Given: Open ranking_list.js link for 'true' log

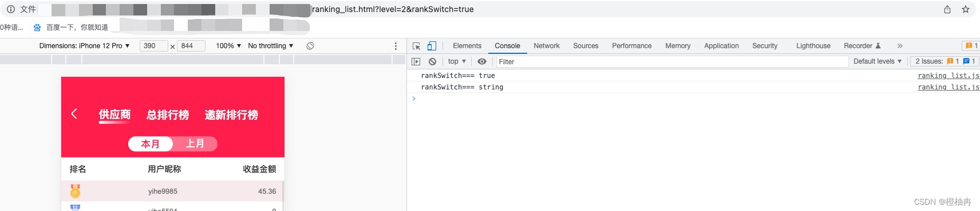Looking at the screenshot, I should (x=949, y=76).
